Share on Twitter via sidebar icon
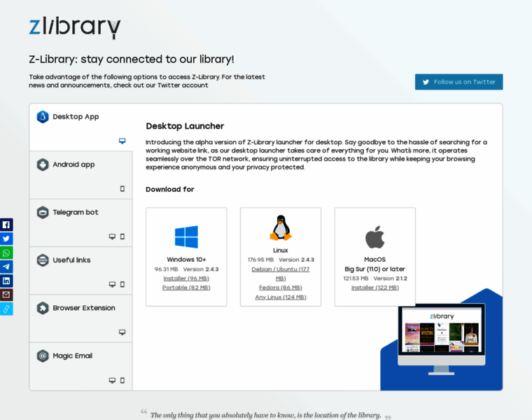This screenshot has height=420, width=532. [x=6, y=239]
